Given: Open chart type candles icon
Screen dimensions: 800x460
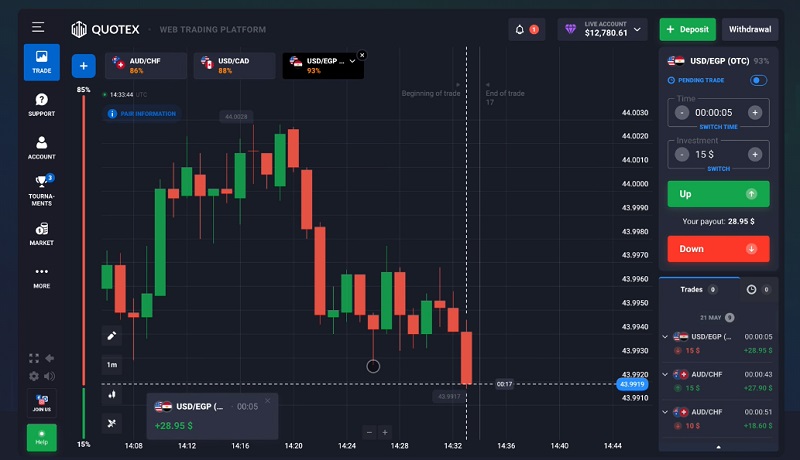Looking at the screenshot, I should 112,394.
